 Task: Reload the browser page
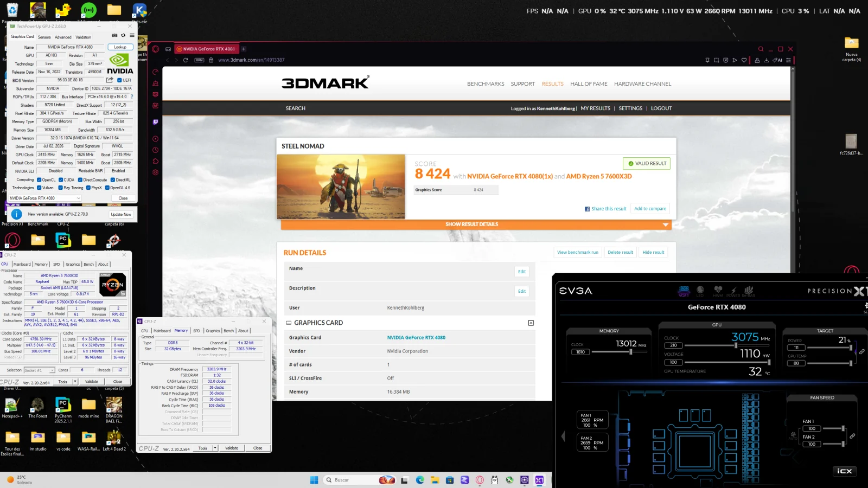pyautogui.click(x=186, y=60)
